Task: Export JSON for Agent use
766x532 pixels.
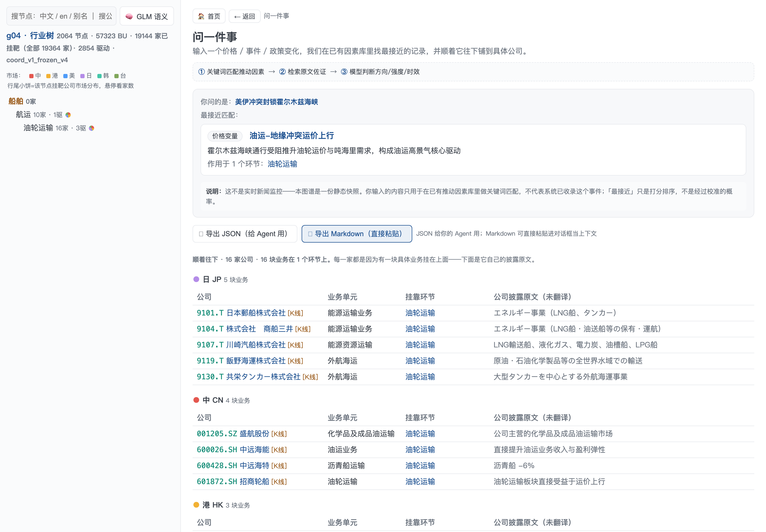Action: [245, 234]
